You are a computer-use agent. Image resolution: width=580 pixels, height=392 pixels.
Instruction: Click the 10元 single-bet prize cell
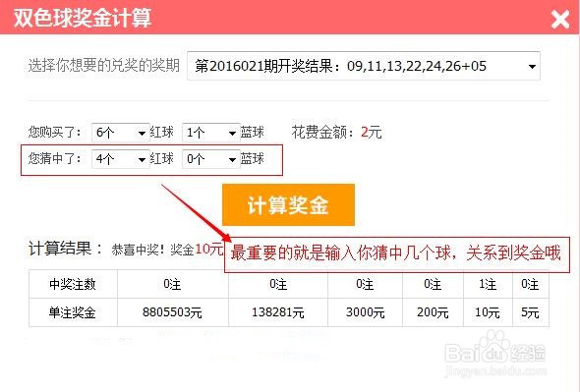point(488,312)
